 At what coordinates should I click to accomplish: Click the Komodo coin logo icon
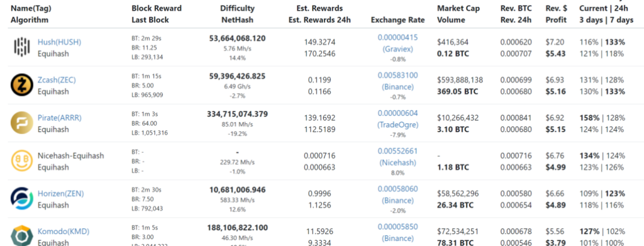(x=21, y=236)
